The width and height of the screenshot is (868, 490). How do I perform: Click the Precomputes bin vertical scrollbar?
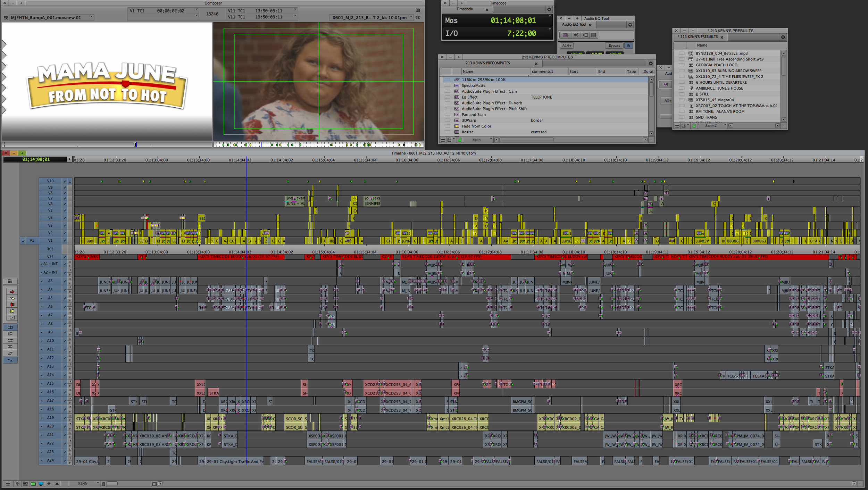coord(651,106)
